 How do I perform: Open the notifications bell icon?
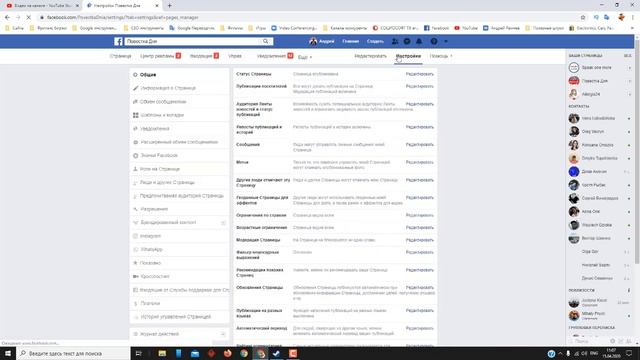(x=419, y=41)
